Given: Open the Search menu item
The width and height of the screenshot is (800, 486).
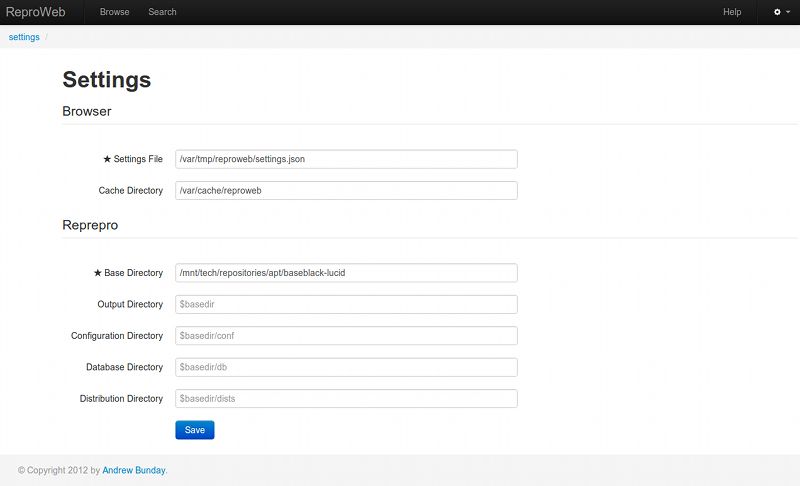Looking at the screenshot, I should 162,12.
